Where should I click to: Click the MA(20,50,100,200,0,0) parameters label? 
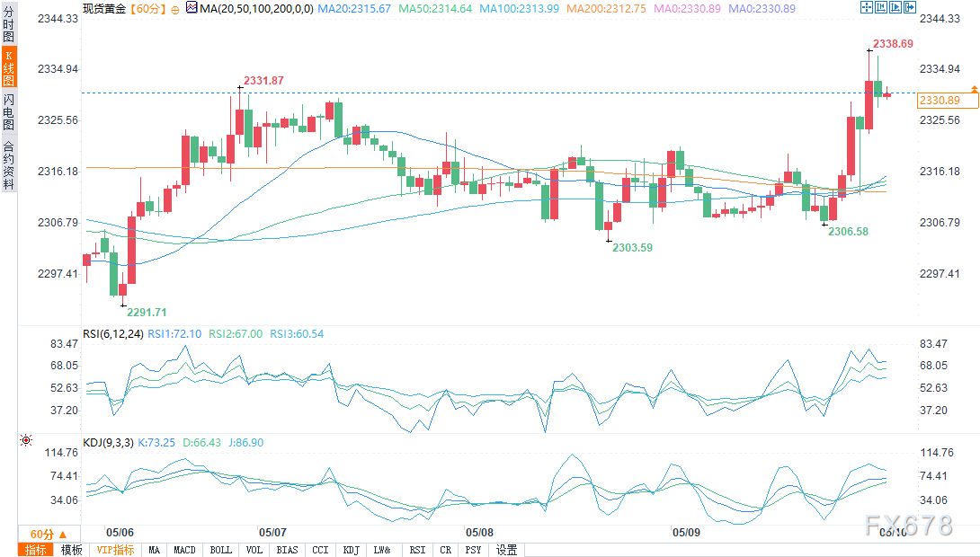tap(257, 9)
